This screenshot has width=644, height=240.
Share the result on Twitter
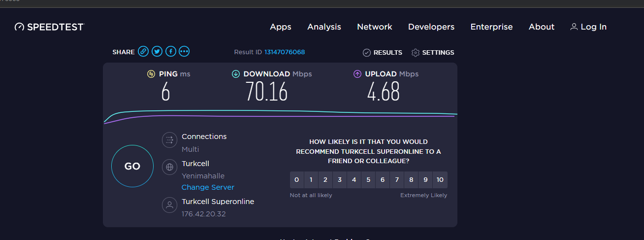coord(157,51)
